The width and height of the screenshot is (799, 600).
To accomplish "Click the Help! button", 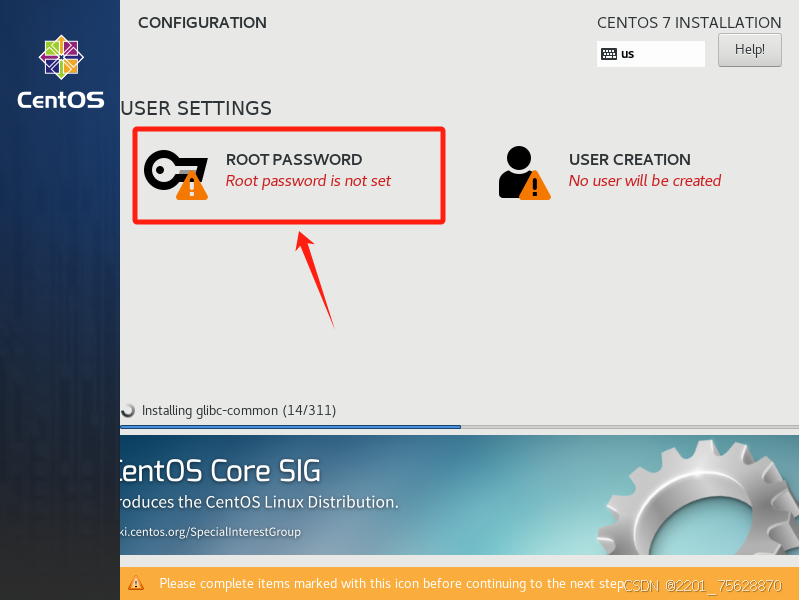I will (x=750, y=50).
